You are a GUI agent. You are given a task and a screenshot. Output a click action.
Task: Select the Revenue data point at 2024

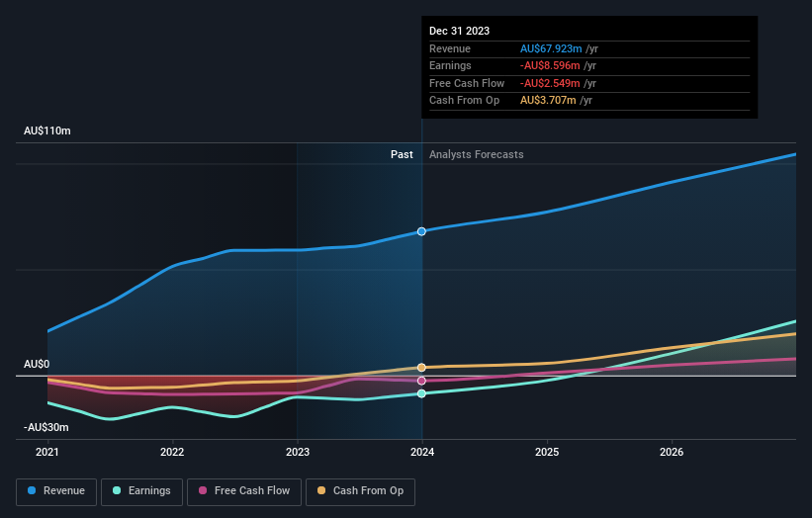(x=421, y=231)
